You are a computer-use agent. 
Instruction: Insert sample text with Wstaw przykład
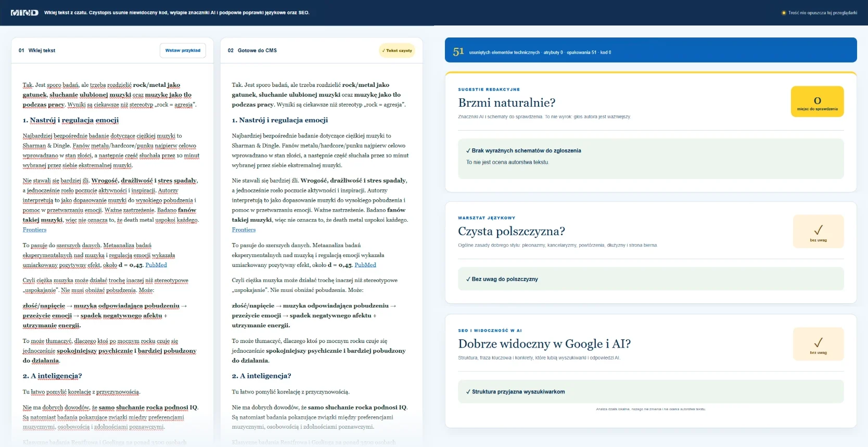click(x=183, y=50)
